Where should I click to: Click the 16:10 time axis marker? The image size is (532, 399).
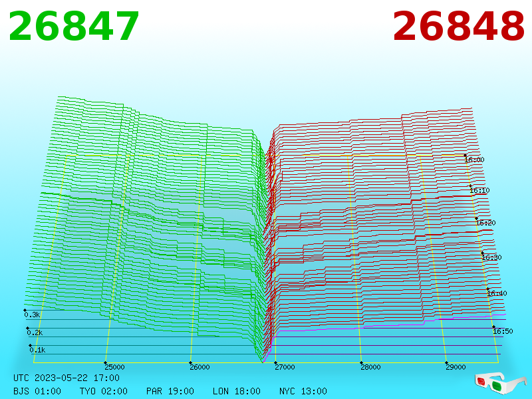479,190
